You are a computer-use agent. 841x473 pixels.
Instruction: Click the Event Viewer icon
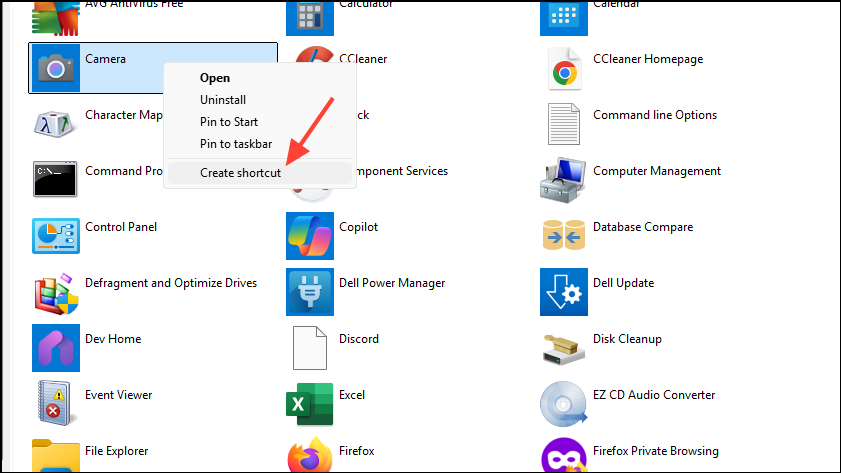tap(56, 403)
